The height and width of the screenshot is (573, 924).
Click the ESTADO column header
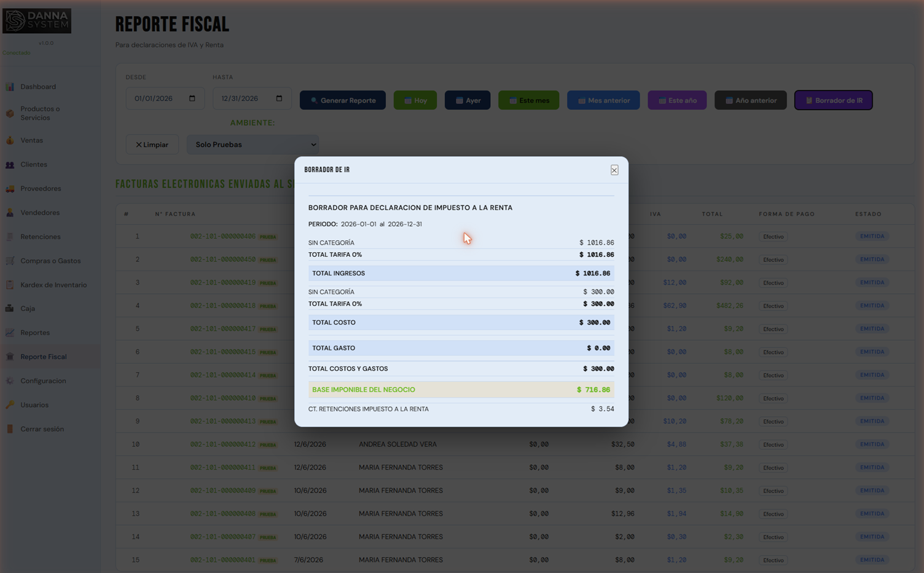[x=868, y=214]
